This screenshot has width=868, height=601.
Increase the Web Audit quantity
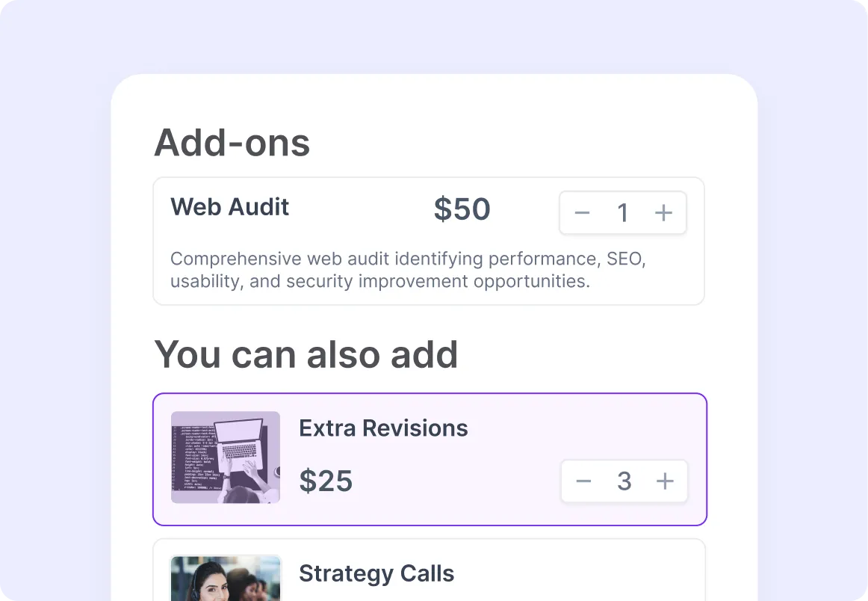pos(663,213)
